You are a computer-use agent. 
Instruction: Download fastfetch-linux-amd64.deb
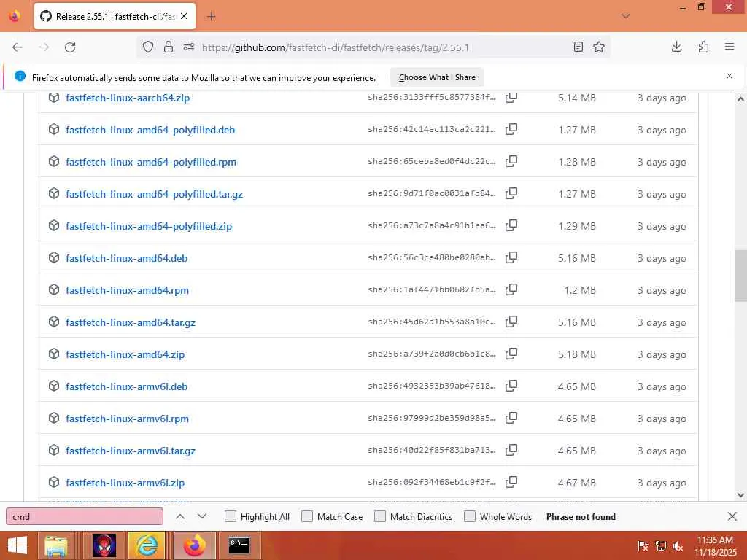click(x=127, y=258)
